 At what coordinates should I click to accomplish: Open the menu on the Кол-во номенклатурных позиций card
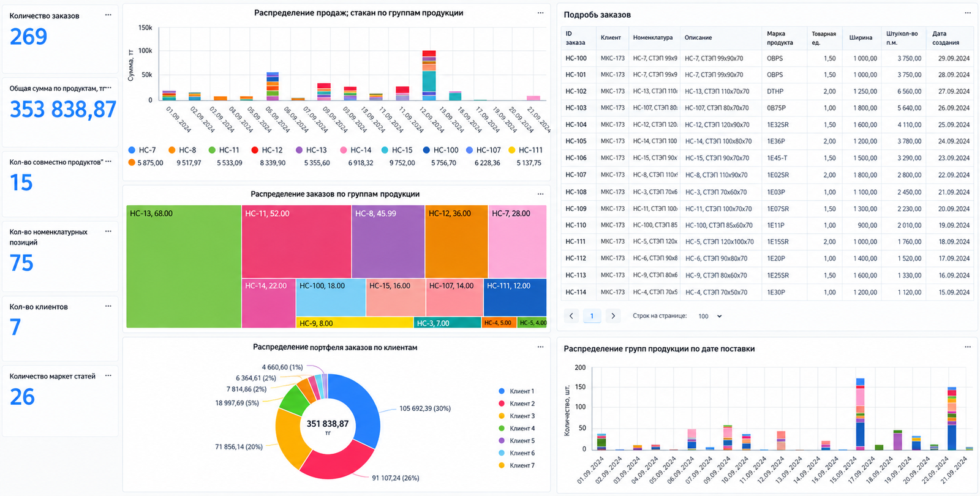(x=108, y=231)
